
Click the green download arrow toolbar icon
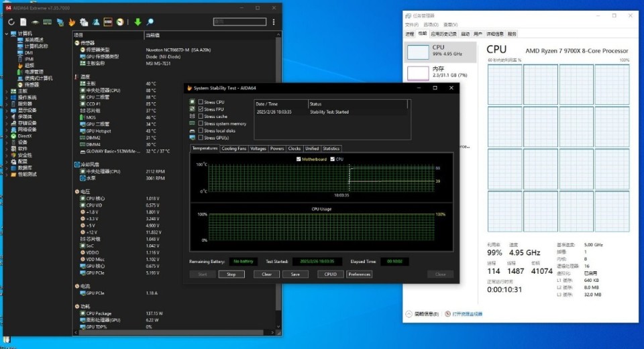point(138,22)
